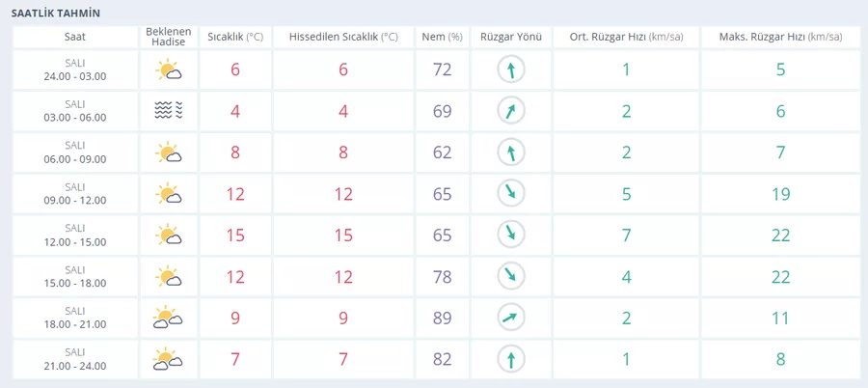Click the cloudy weather icon for 21.00 - 24.00
Image resolution: width=868 pixels, height=388 pixels.
pyautogui.click(x=168, y=359)
